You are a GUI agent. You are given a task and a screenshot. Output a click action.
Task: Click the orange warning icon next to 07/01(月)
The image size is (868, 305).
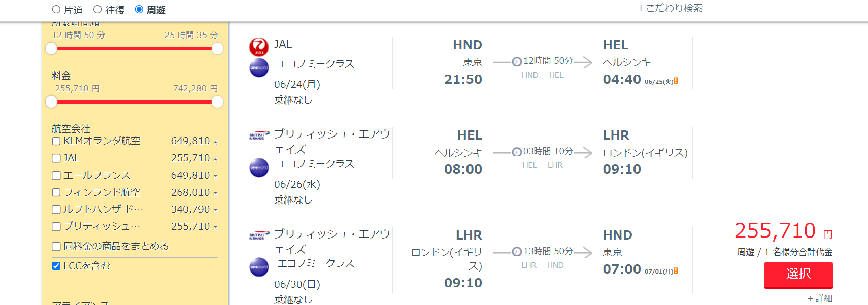pos(676,271)
